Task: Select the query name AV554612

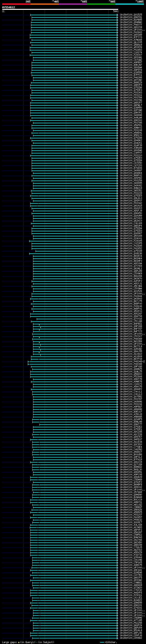Action: [x=8, y=7]
